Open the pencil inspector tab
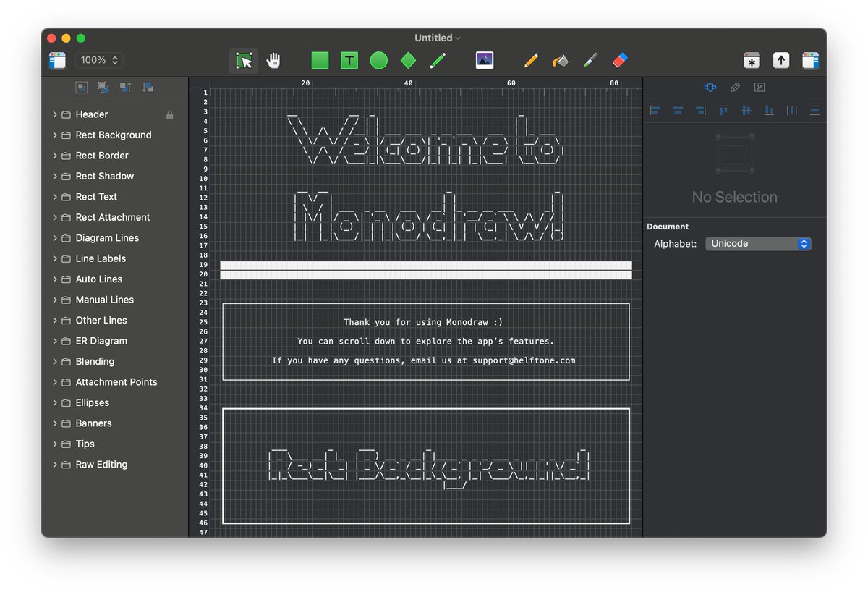 pos(735,87)
